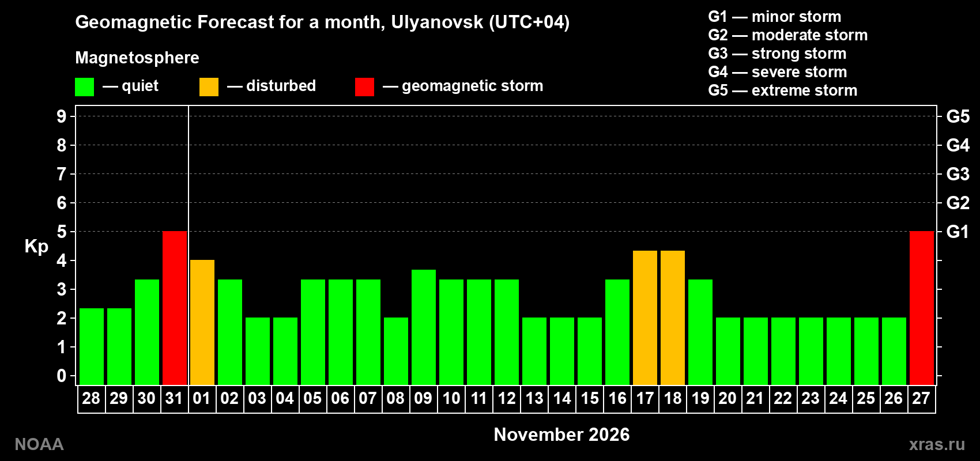Viewport: 980px width, 461px height.
Task: Click the quiet legend text
Action: point(140,86)
